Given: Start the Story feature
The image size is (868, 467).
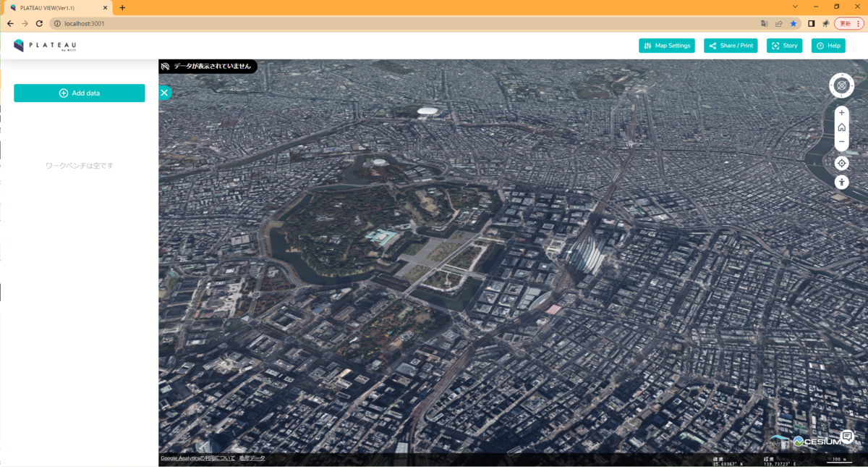Looking at the screenshot, I should point(784,46).
